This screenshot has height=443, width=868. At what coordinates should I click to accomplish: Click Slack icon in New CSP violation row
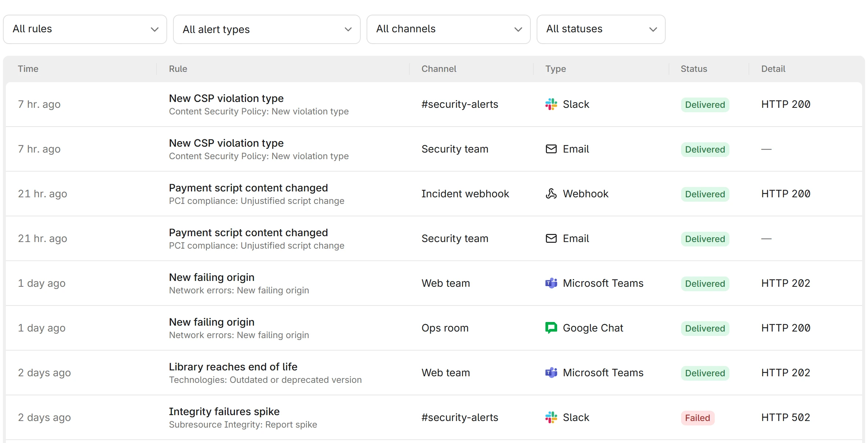click(551, 104)
